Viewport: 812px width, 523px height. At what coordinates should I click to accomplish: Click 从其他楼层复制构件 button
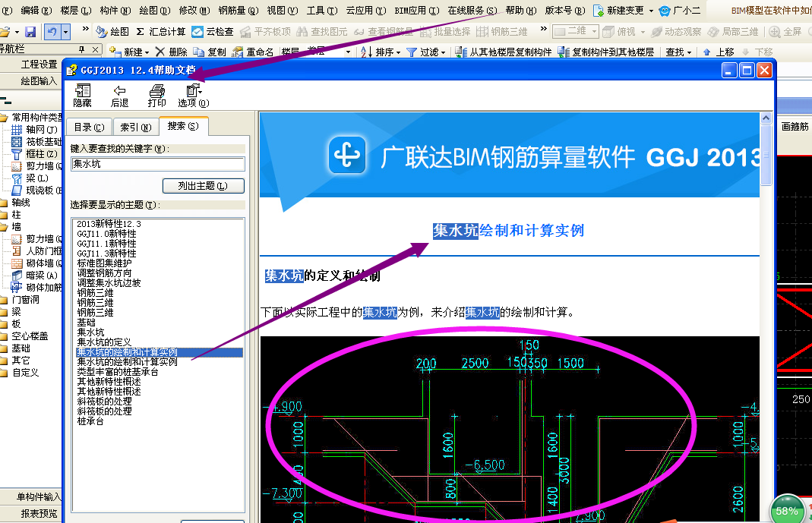504,52
